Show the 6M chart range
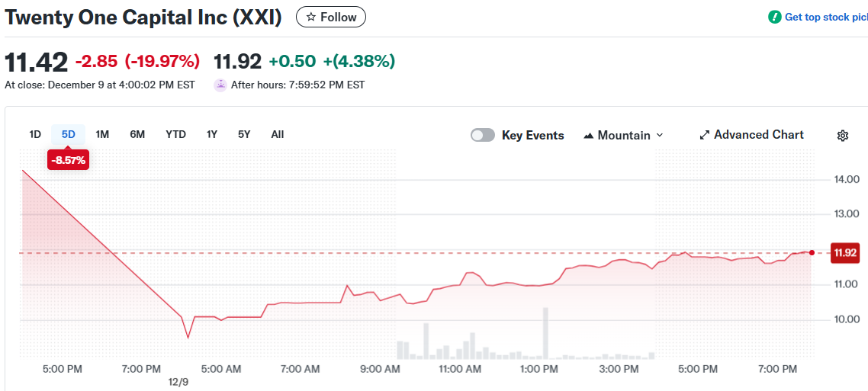868x391 pixels. 137,134
